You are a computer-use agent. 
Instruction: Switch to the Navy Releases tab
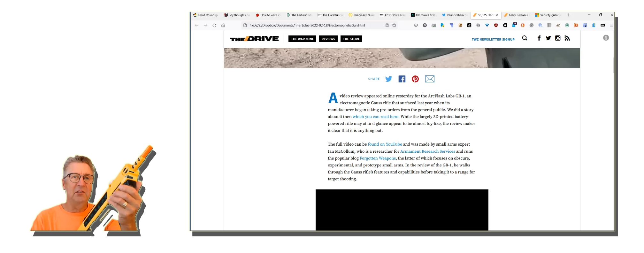[x=517, y=15]
